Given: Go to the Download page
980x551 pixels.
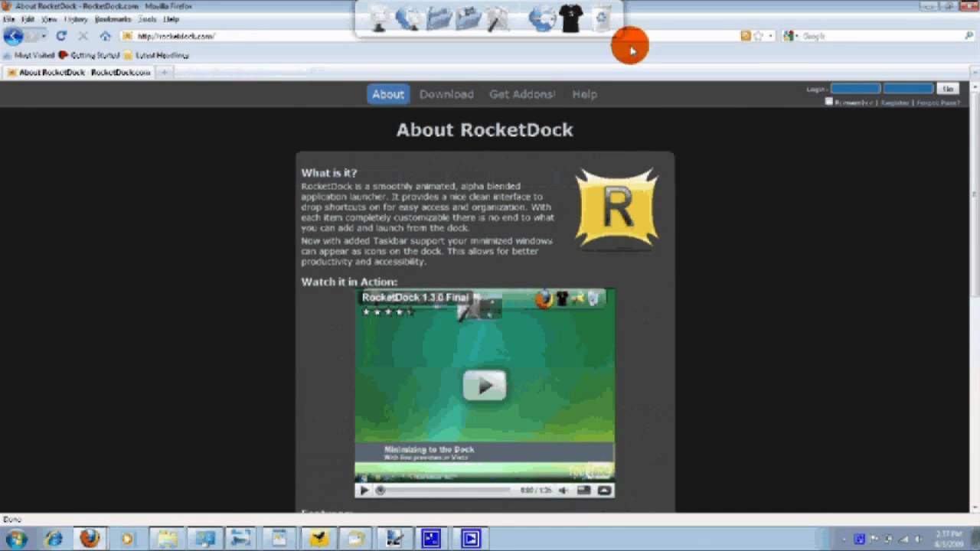Looking at the screenshot, I should point(446,94).
